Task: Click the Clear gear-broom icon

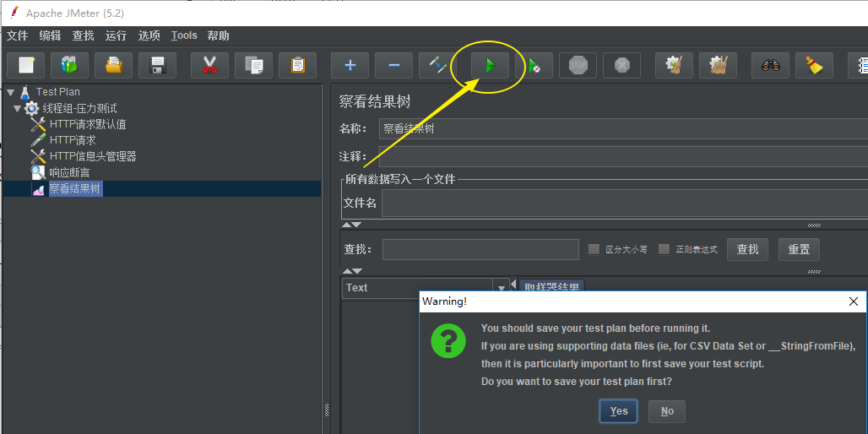Action: point(674,65)
